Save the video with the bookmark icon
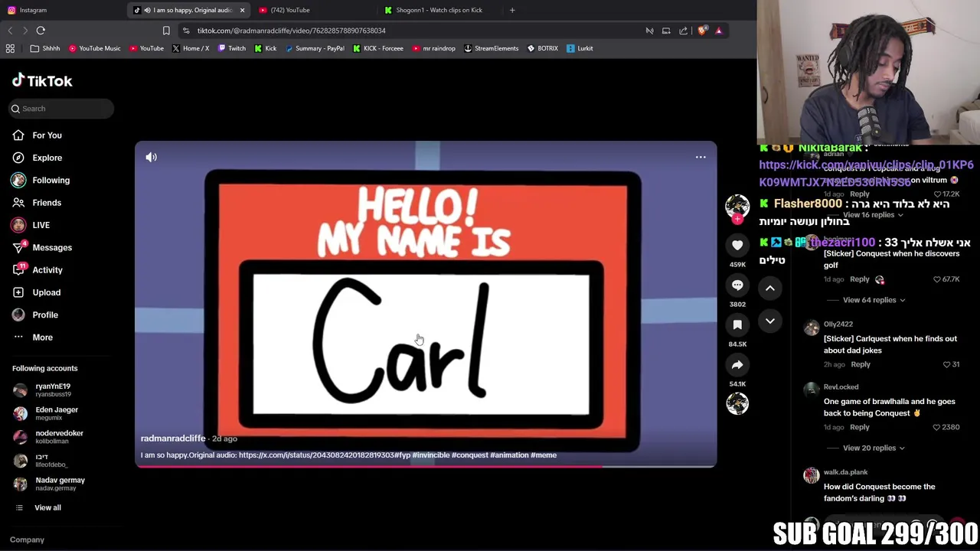Viewport: 980px width, 551px height. pyautogui.click(x=737, y=324)
